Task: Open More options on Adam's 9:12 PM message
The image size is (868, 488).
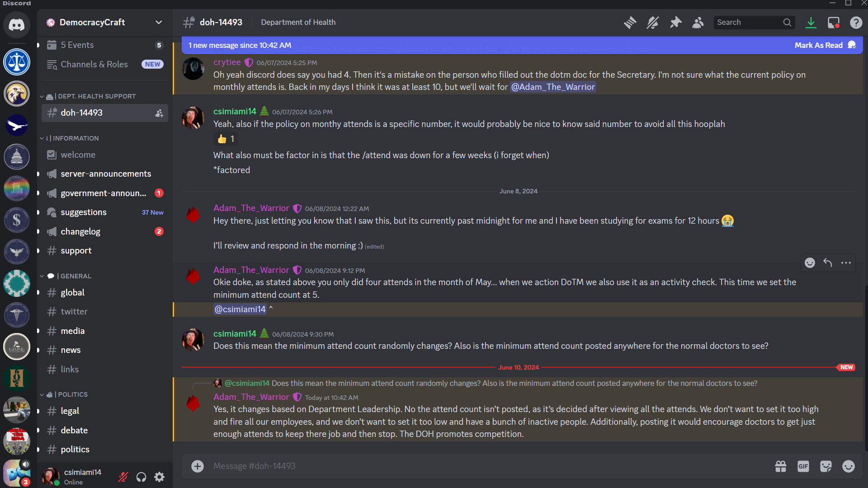Action: click(846, 263)
